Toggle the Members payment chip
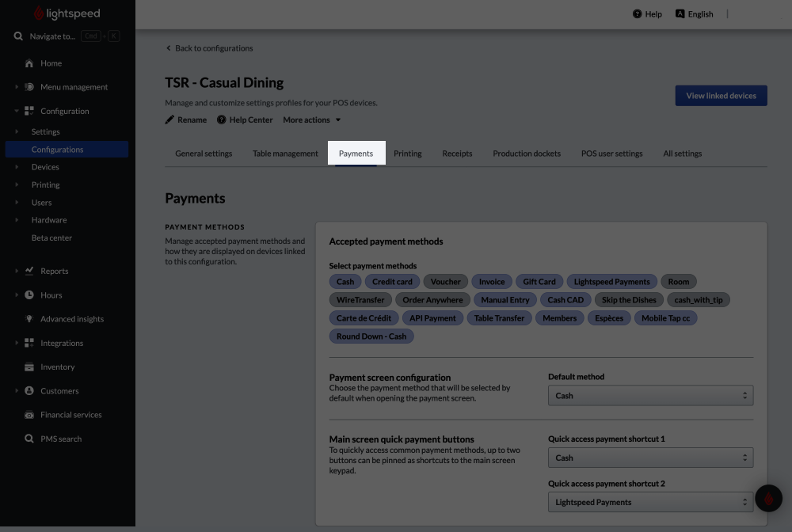 560,318
